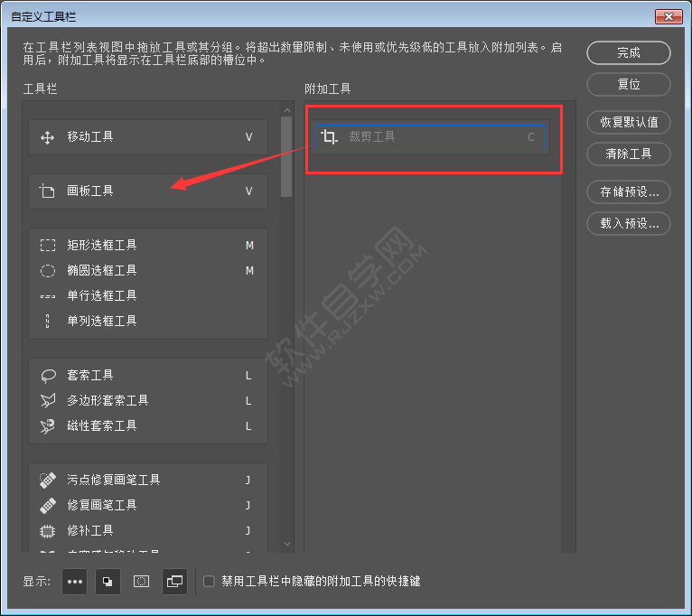Click the Rectangular Marquee icon (矩形选框工具)
692x616 pixels.
click(x=48, y=246)
